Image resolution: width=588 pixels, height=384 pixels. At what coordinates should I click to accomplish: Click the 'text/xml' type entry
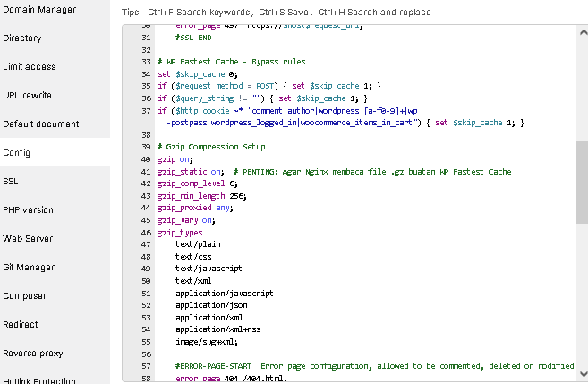coord(193,281)
